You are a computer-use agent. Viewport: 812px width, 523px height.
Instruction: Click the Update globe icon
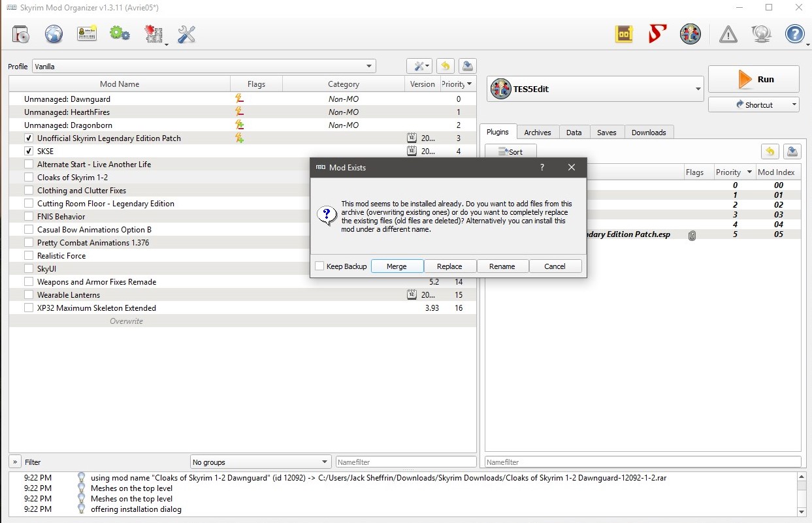[x=762, y=34]
